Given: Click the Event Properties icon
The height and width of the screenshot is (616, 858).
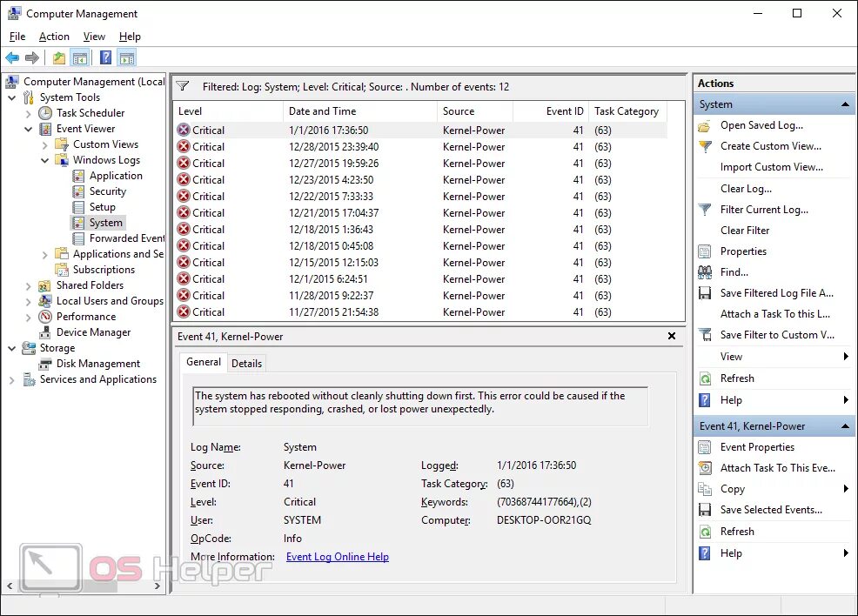Looking at the screenshot, I should tap(705, 447).
